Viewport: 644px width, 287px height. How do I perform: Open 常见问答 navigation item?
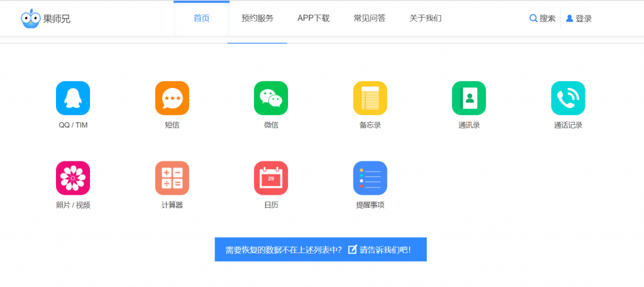coord(370,18)
